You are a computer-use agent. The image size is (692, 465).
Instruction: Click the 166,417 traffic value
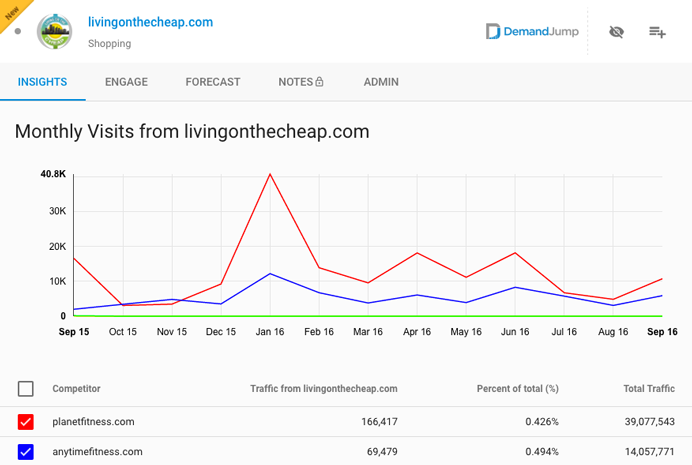pyautogui.click(x=380, y=422)
